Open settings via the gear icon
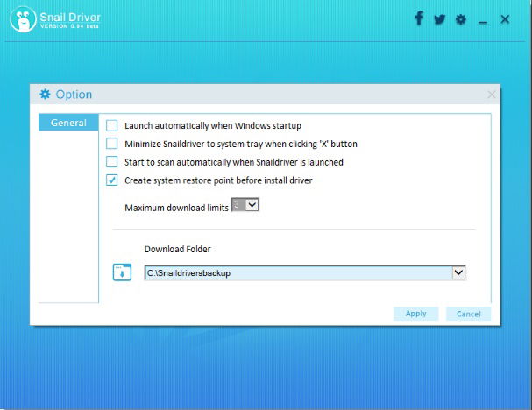The height and width of the screenshot is (410, 532). (460, 19)
